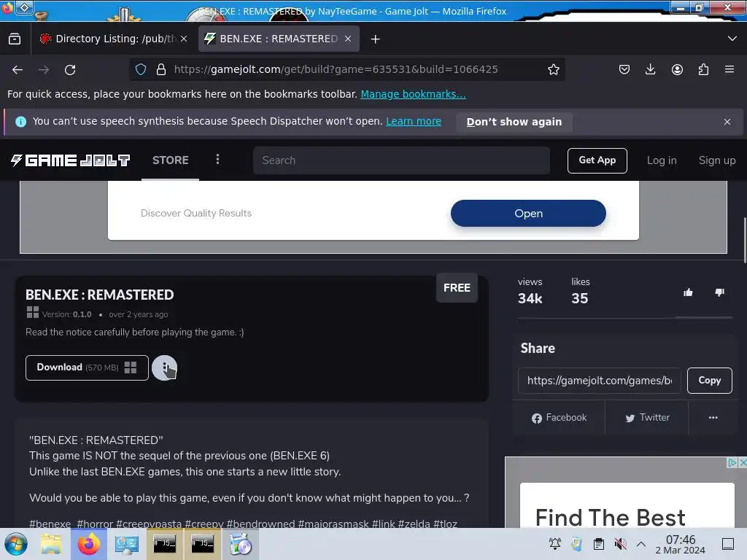Reload the current Game Jolt page
Viewport: 747px width, 560px height.
(x=70, y=70)
